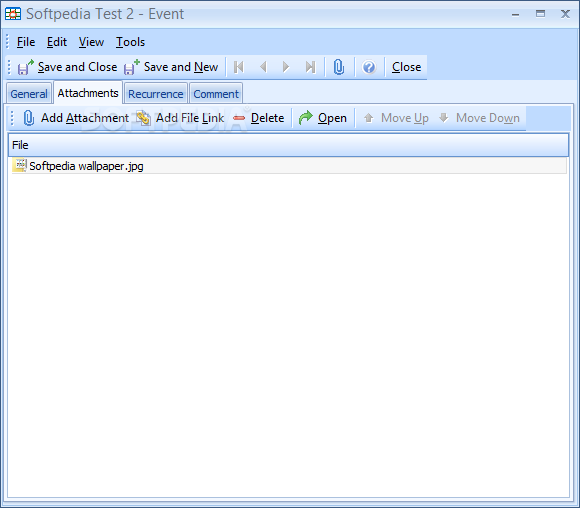580x508 pixels.
Task: Click the paperclip icon in the main toolbar
Action: 339,67
